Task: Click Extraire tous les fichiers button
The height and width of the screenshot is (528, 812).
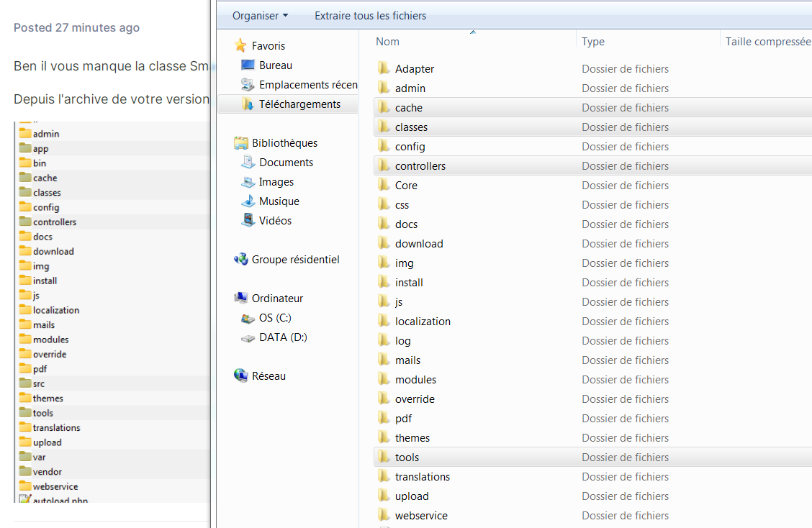Action: [370, 16]
